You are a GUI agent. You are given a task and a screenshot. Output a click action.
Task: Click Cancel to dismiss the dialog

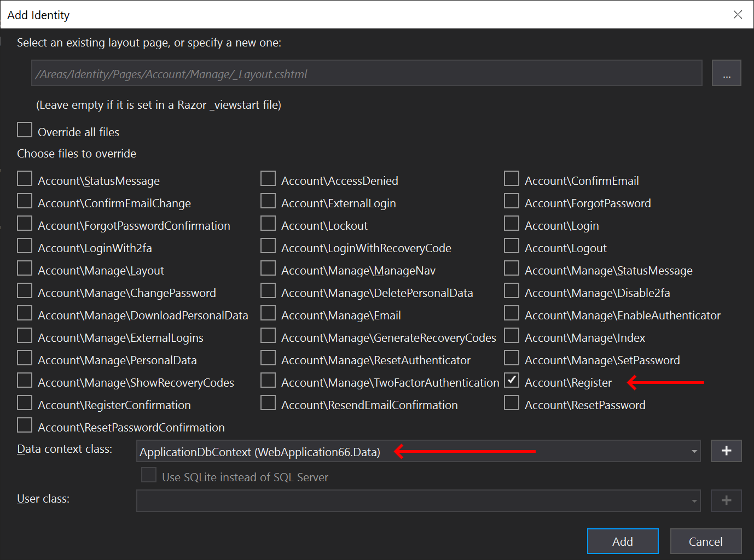(x=705, y=541)
